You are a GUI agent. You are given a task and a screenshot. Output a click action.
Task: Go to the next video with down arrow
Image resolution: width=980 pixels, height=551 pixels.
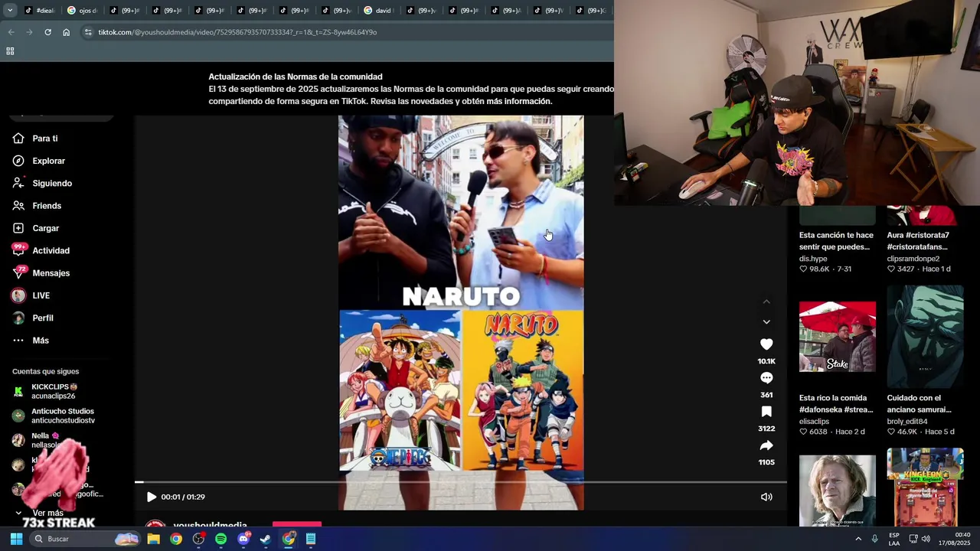point(766,322)
